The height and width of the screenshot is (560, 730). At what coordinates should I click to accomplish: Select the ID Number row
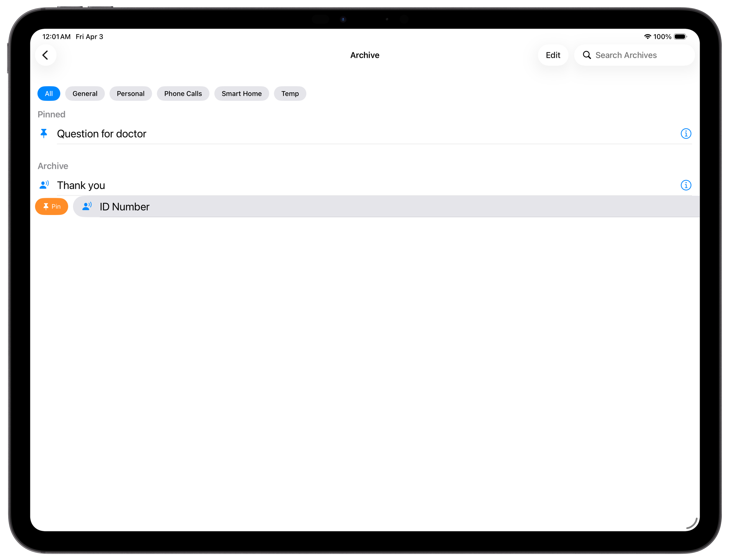tap(125, 207)
